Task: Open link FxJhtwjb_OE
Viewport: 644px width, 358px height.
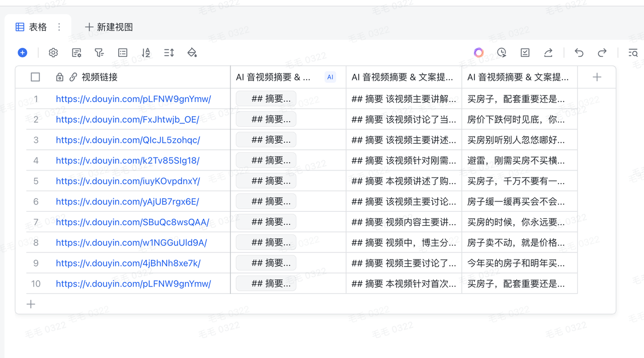Action: [x=127, y=120]
